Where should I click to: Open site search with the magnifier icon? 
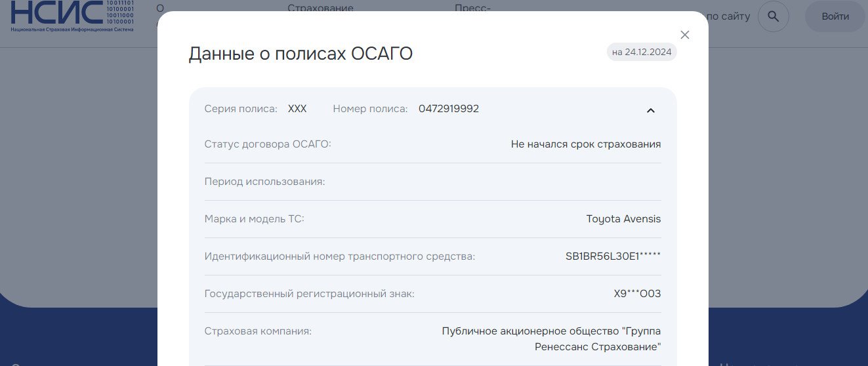tap(773, 16)
